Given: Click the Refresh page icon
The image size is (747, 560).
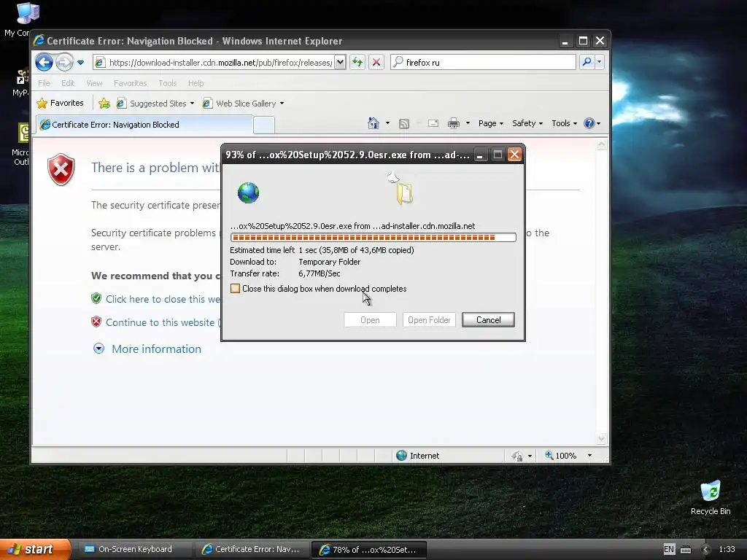Looking at the screenshot, I should [x=357, y=62].
